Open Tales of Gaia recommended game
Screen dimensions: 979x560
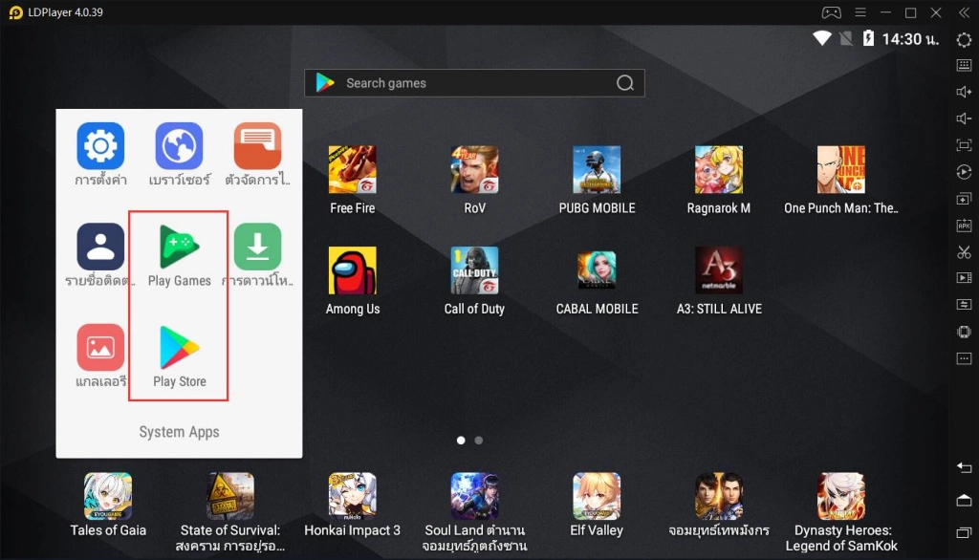(108, 496)
